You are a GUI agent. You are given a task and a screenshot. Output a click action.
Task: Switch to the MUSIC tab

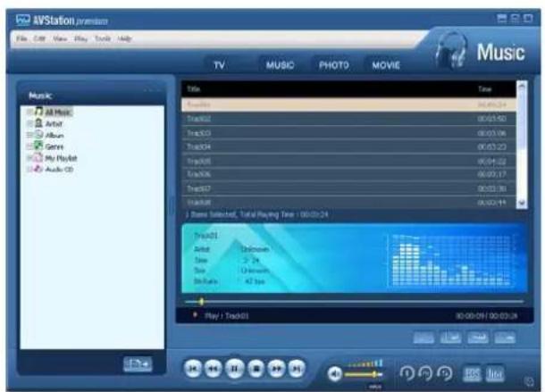pyautogui.click(x=281, y=65)
